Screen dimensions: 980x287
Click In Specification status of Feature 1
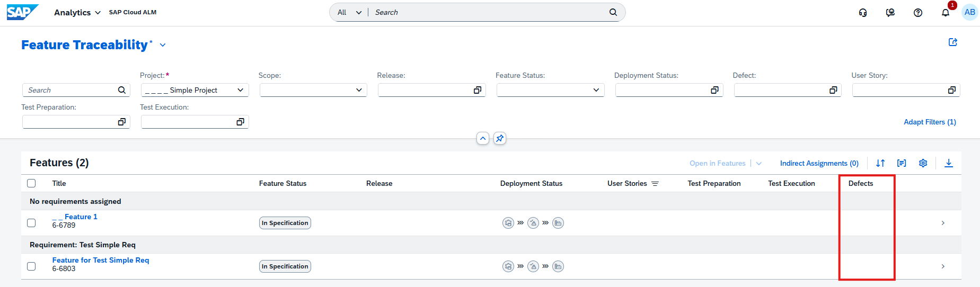[x=285, y=223]
